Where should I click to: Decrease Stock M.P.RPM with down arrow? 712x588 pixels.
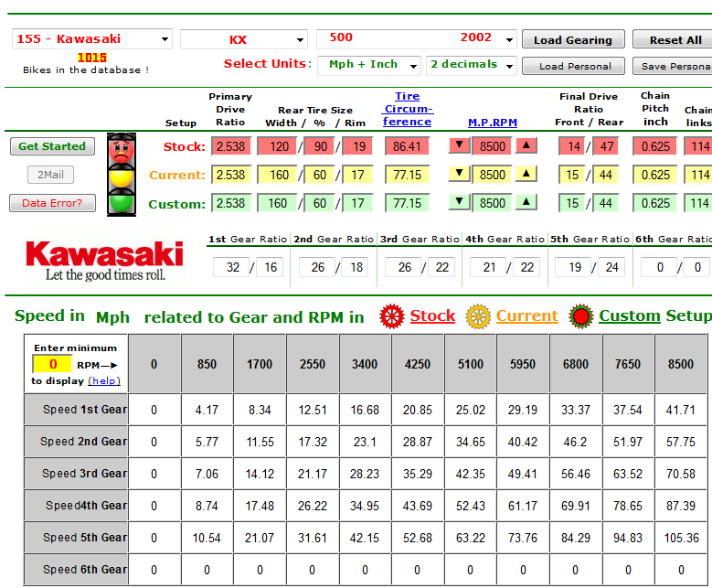459,145
